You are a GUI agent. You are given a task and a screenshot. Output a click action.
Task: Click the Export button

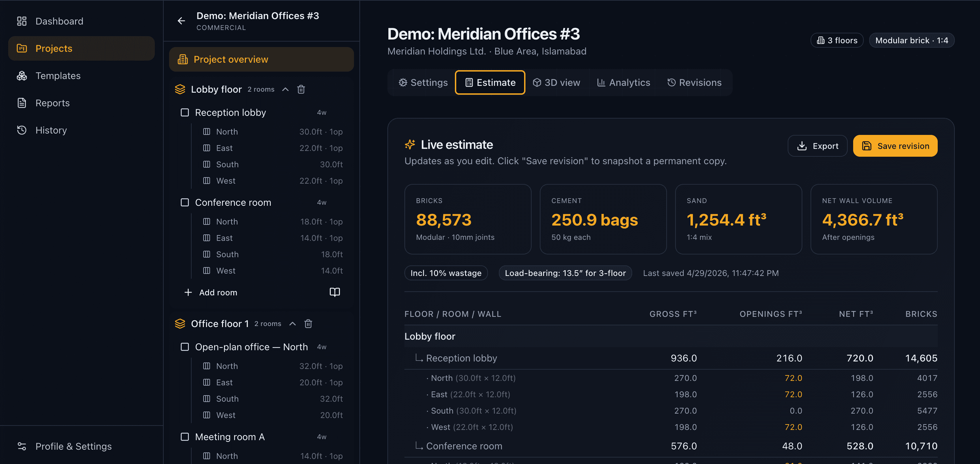click(817, 146)
